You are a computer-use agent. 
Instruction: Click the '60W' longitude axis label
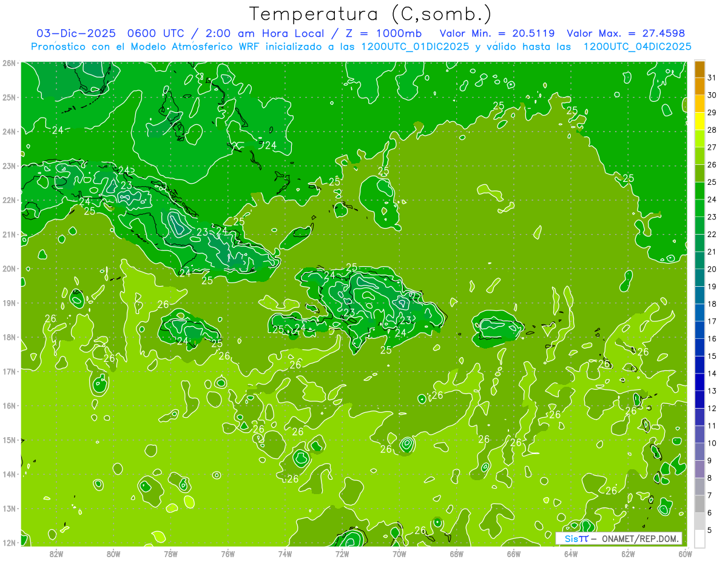pos(685,554)
